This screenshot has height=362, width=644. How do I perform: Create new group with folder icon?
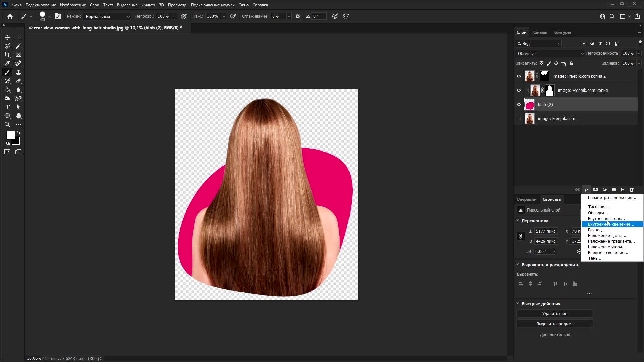point(614,190)
